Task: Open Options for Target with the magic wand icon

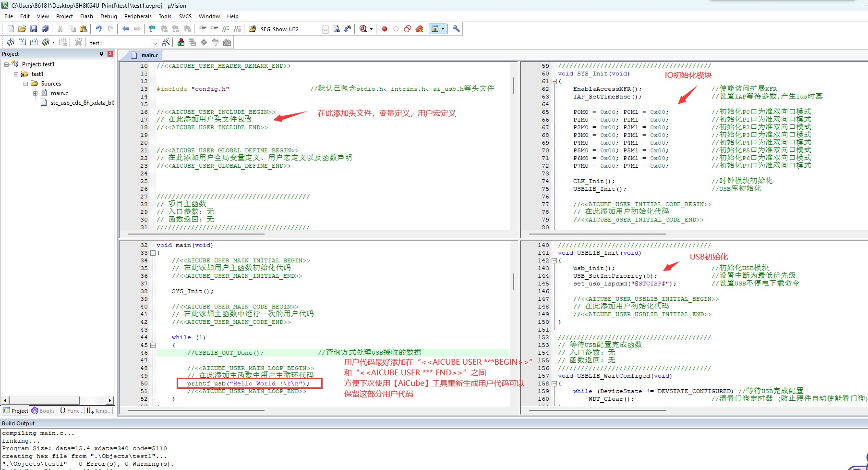Action: click(166, 42)
